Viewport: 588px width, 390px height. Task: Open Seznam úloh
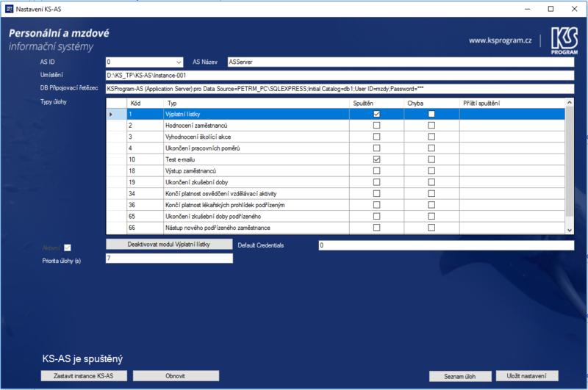pyautogui.click(x=460, y=376)
